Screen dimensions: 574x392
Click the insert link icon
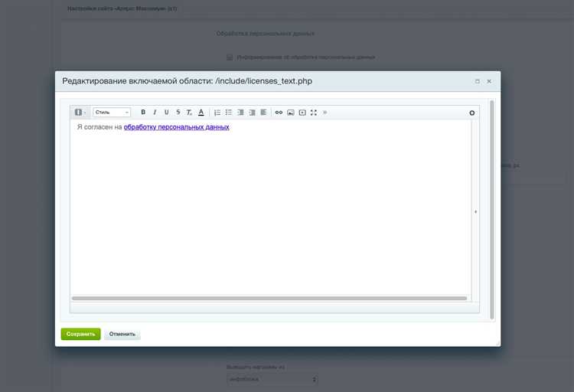pos(279,113)
